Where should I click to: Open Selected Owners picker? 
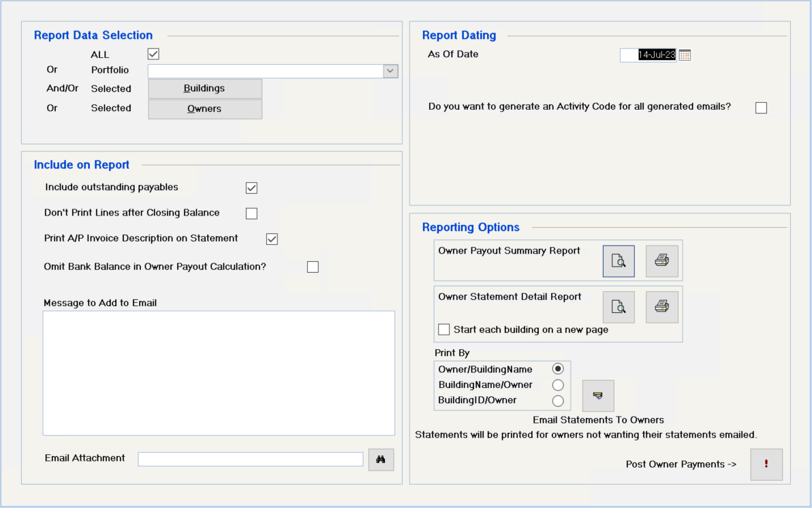[205, 109]
